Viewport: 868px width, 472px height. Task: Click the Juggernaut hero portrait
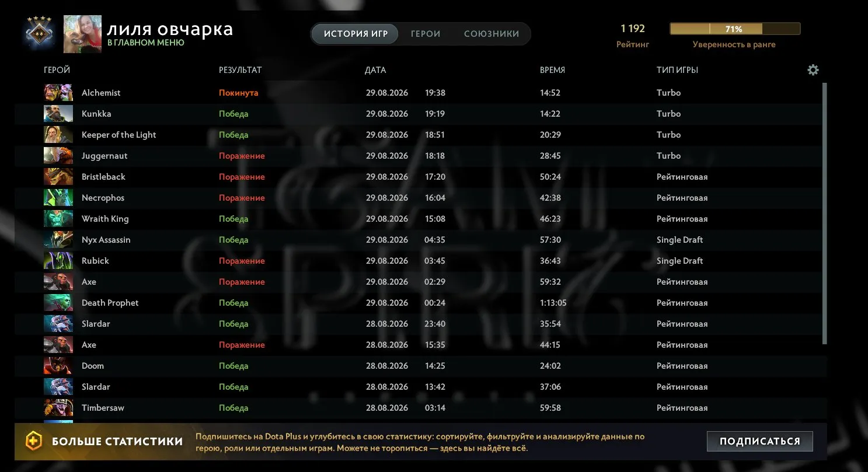pyautogui.click(x=58, y=156)
